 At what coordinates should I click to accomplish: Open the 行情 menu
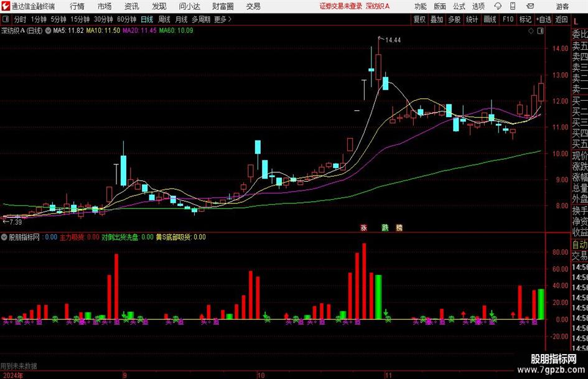(x=77, y=6)
